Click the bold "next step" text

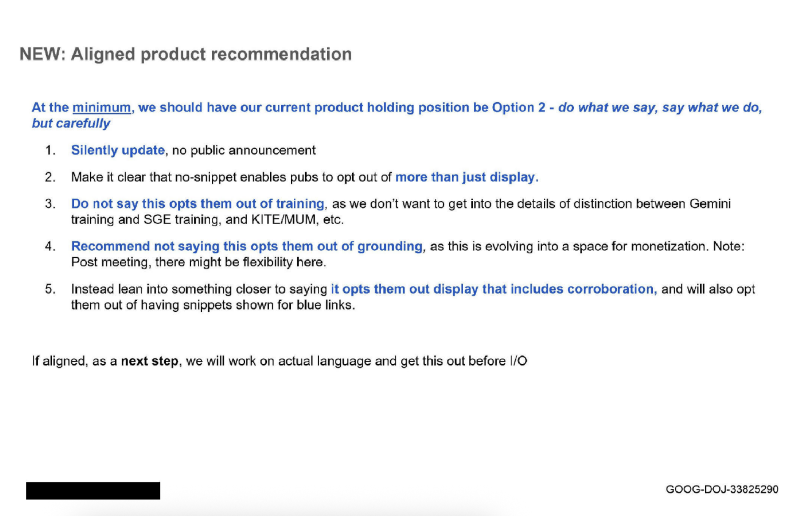149,361
